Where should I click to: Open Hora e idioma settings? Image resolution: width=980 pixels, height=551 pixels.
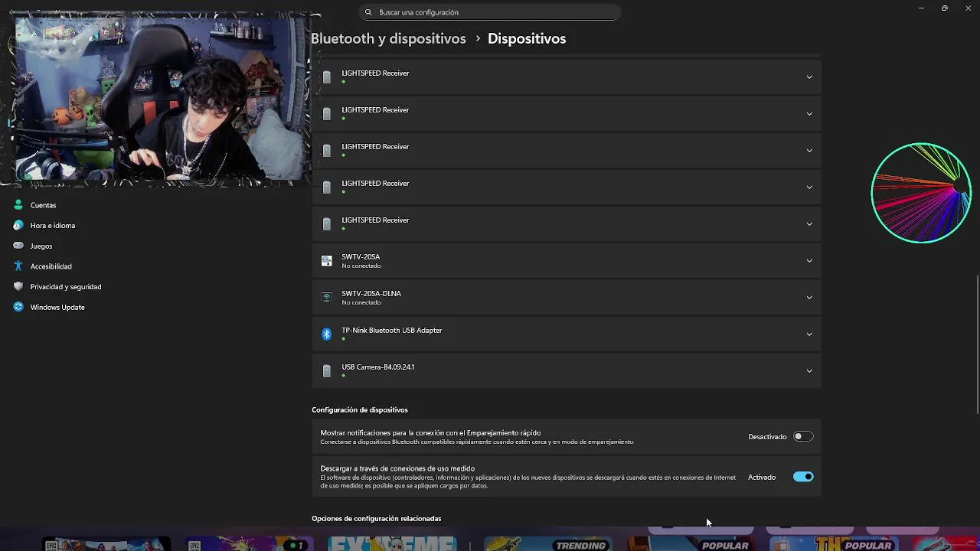click(x=52, y=226)
